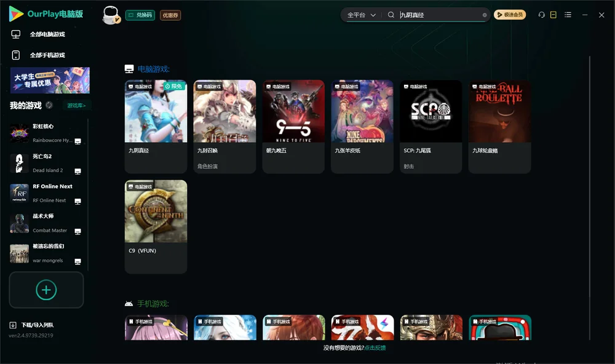The image size is (615, 364).
Task: Open the main menu list icon
Action: point(568,15)
